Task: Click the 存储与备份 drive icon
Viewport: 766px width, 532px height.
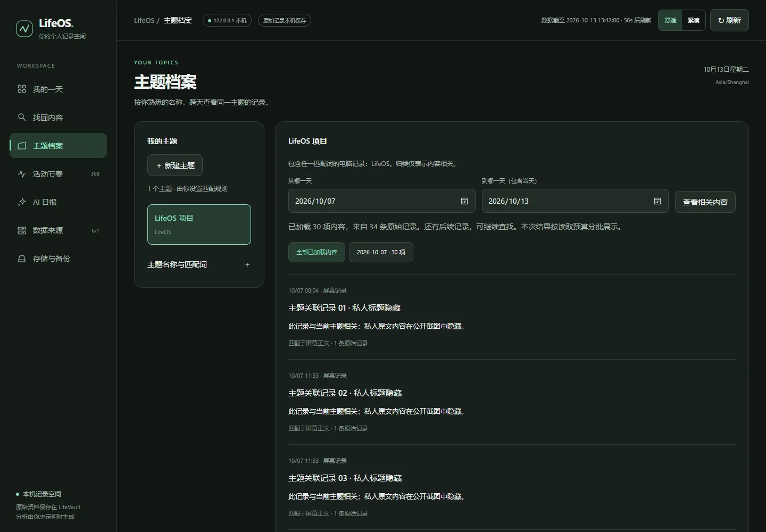Action: (x=22, y=258)
